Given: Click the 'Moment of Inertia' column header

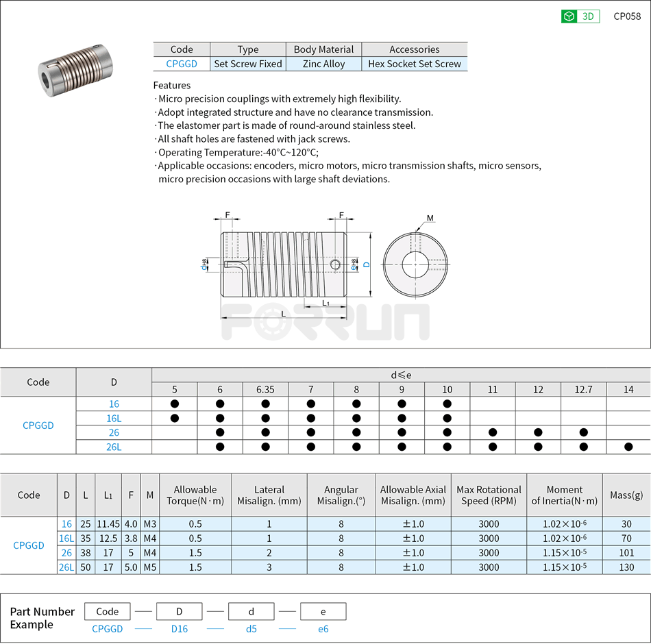Looking at the screenshot, I should (x=565, y=495).
